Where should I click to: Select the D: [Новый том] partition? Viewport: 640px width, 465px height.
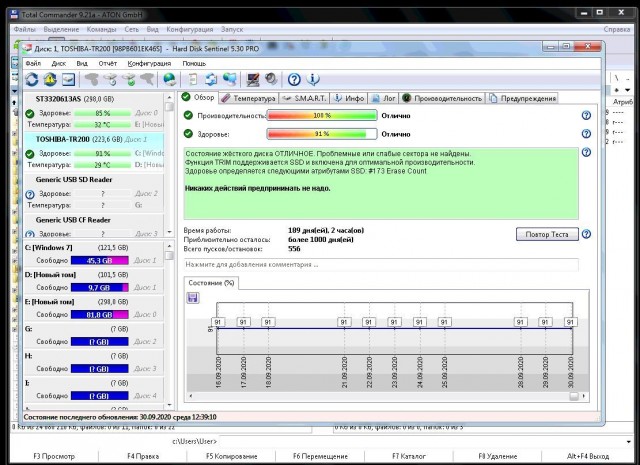(94, 281)
